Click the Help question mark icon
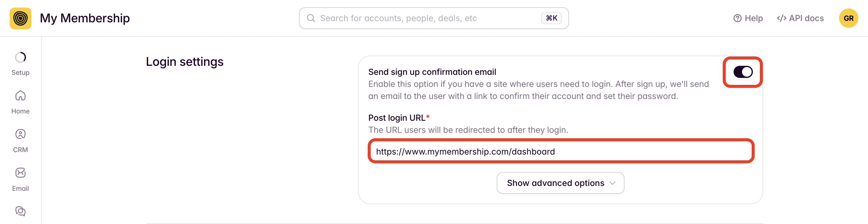 737,18
